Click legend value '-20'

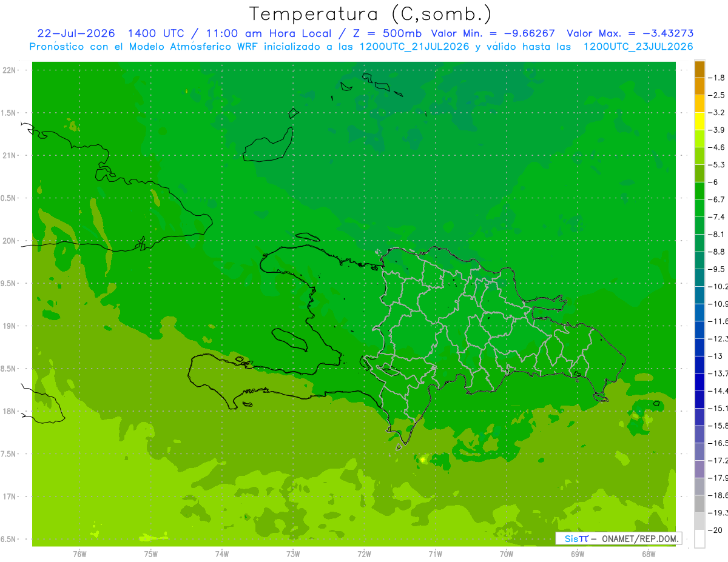715,530
